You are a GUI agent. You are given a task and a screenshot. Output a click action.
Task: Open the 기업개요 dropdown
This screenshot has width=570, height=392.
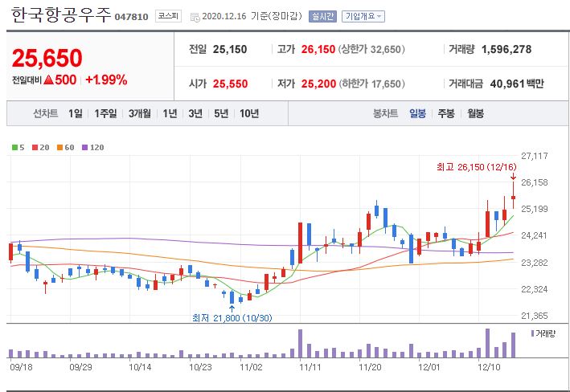(363, 16)
